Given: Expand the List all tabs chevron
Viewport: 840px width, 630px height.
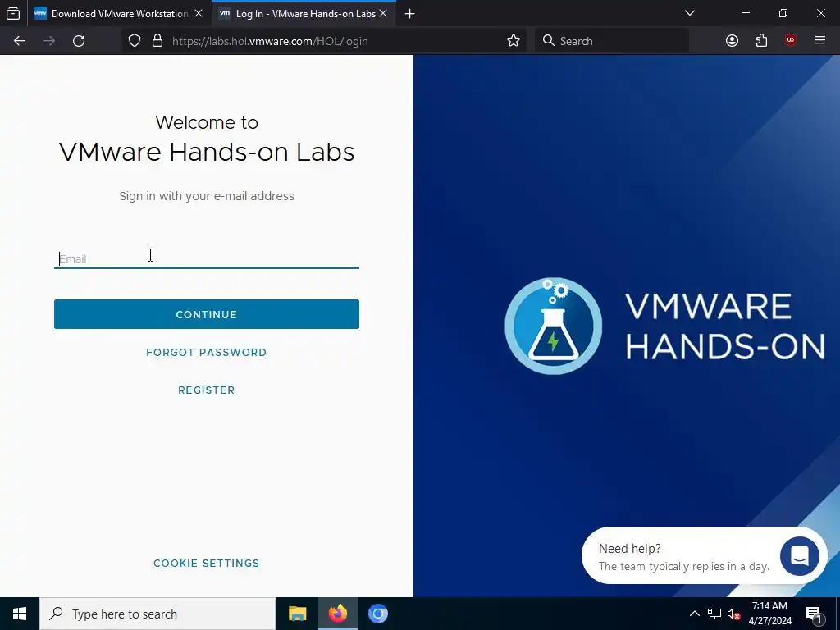Looking at the screenshot, I should point(690,13).
